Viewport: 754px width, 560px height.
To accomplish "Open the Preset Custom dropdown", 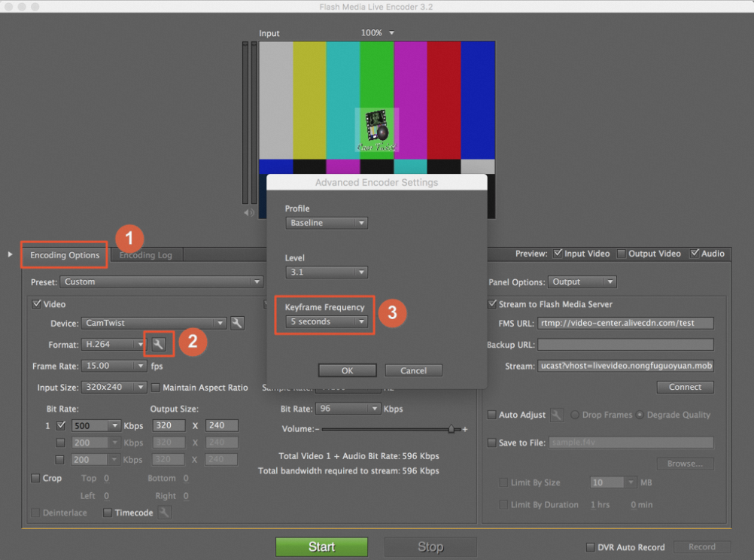I will (162, 282).
